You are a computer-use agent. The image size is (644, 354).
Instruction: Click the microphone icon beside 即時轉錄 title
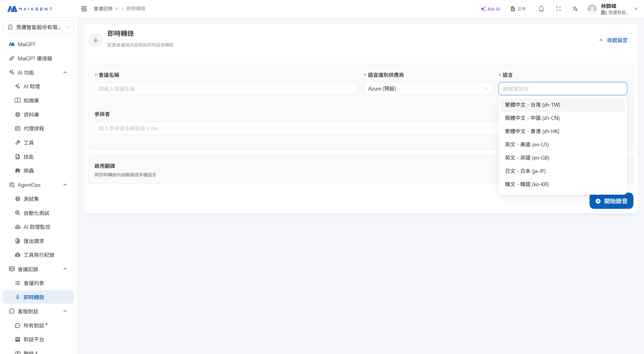pyautogui.click(x=96, y=40)
